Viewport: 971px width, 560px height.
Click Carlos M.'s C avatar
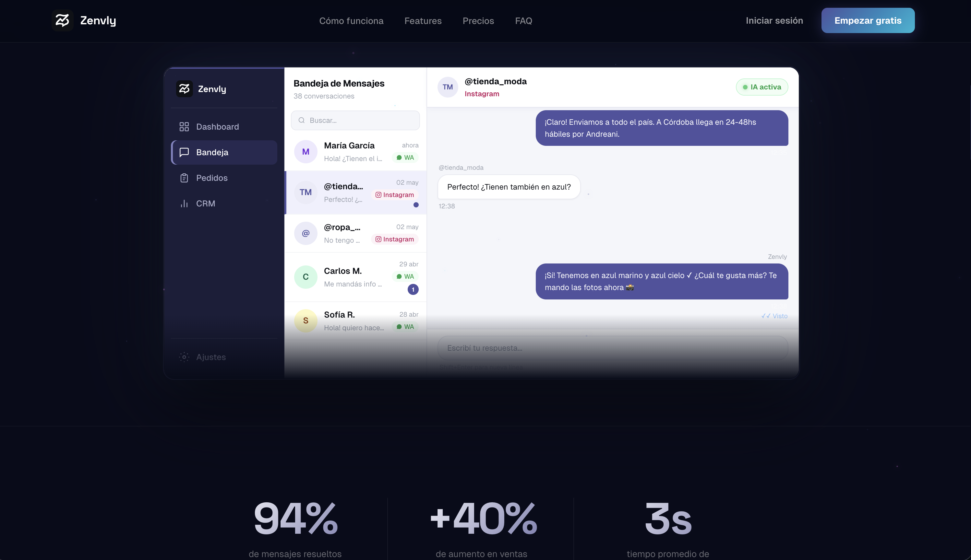[306, 277]
